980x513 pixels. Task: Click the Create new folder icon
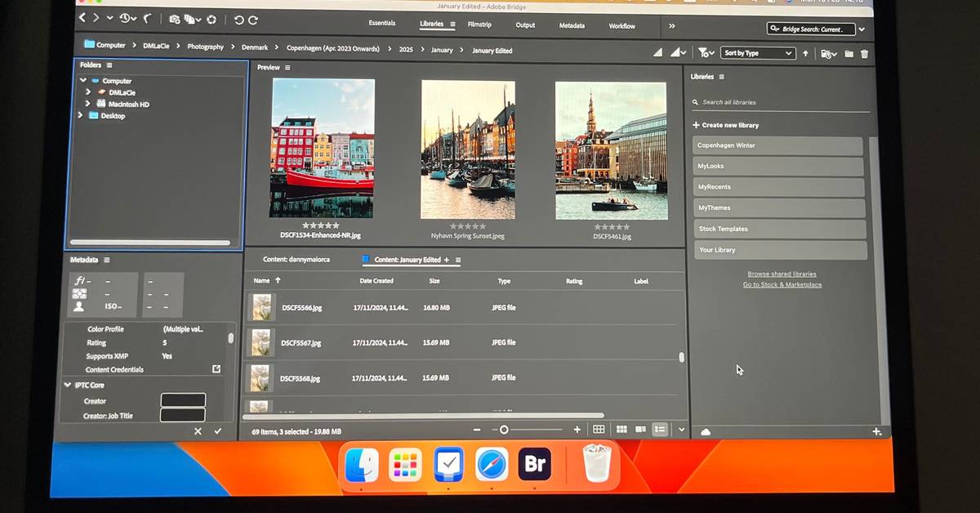point(849,53)
